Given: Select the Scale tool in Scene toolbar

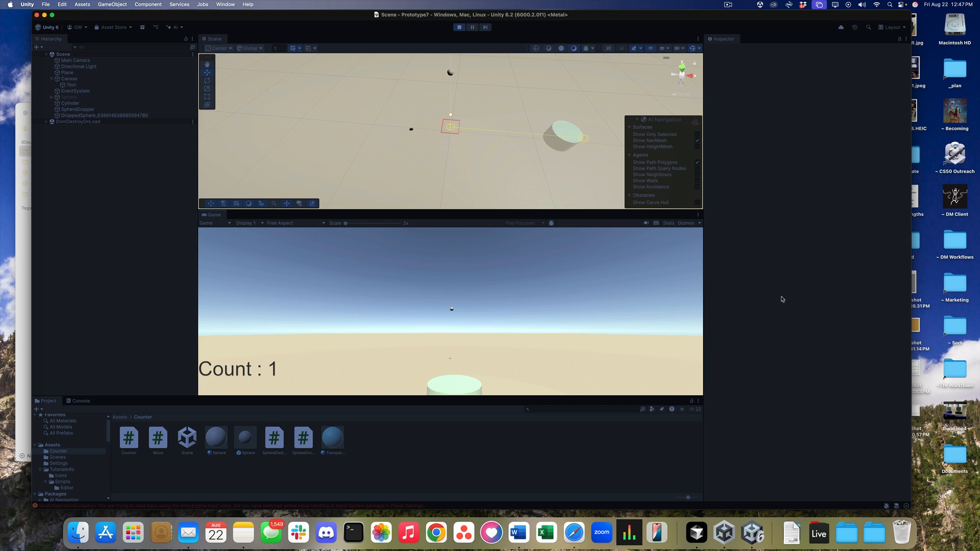Looking at the screenshot, I should point(207,89).
